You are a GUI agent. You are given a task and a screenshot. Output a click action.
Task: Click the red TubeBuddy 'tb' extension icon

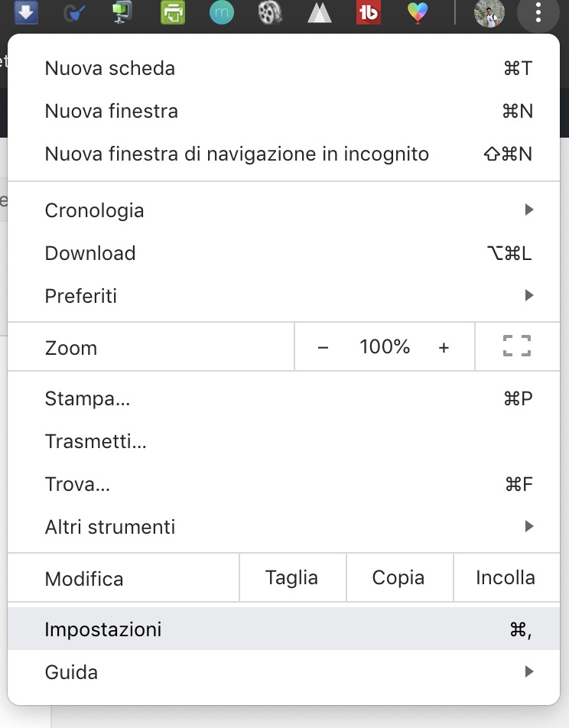coord(369,13)
